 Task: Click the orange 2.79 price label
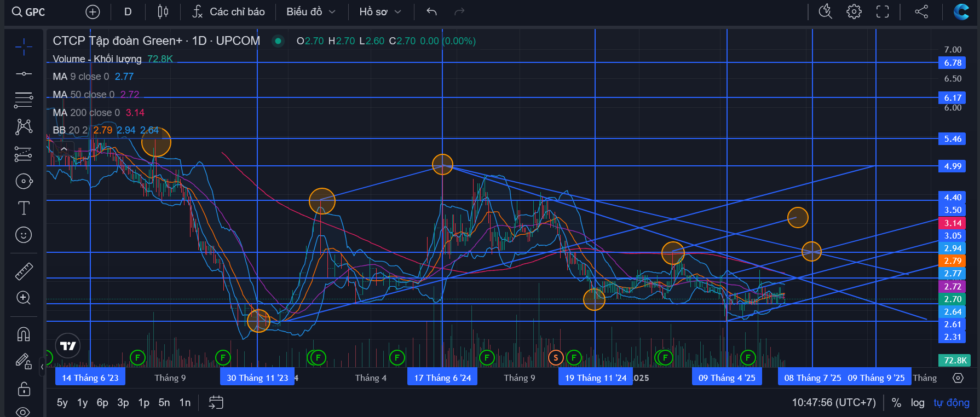point(953,261)
